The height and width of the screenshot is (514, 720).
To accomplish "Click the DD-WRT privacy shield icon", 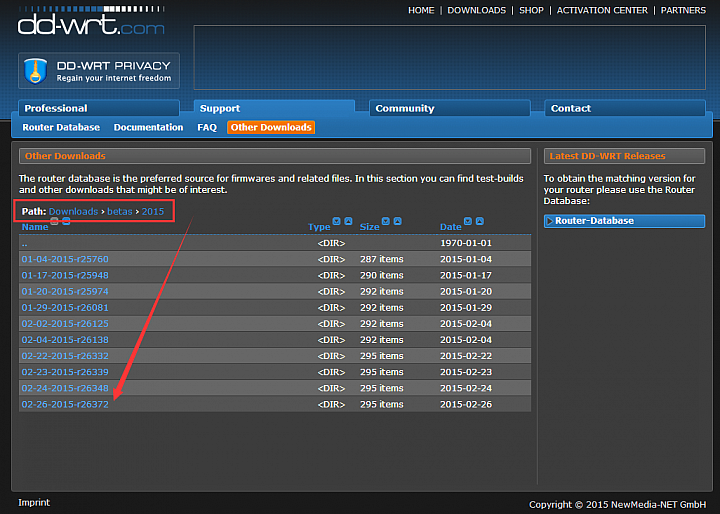I will pos(36,71).
